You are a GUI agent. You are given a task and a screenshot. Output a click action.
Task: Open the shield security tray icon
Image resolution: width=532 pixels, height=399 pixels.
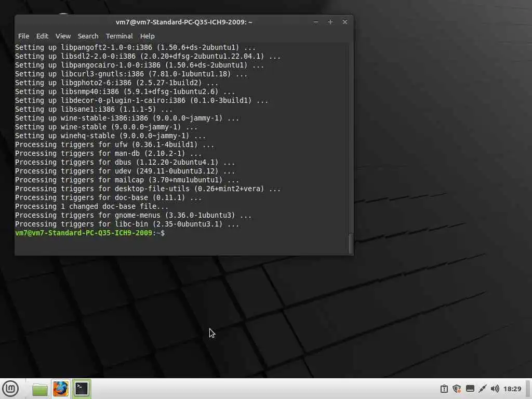(x=457, y=389)
